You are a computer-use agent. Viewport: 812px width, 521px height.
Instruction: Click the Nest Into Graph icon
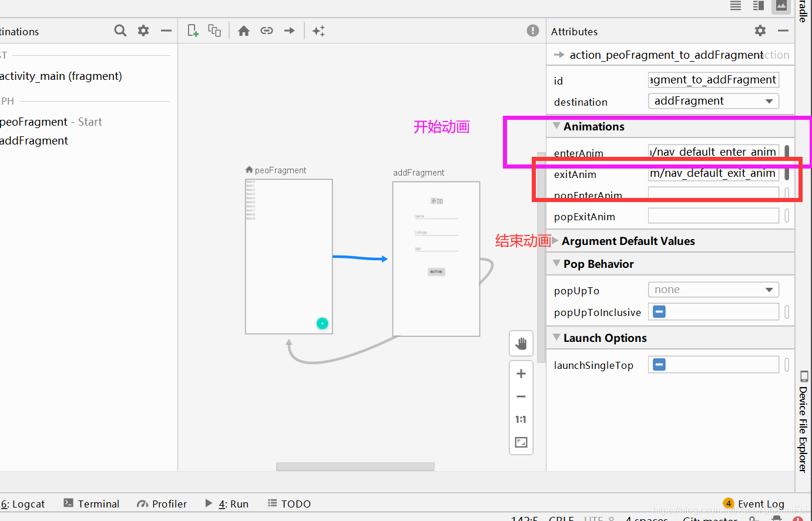pyautogui.click(x=214, y=31)
